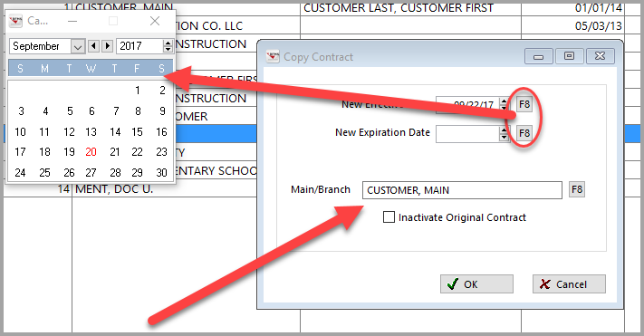Screen dimensions: 644x336
Task: Click the New Expiration Date field
Action: pos(467,134)
